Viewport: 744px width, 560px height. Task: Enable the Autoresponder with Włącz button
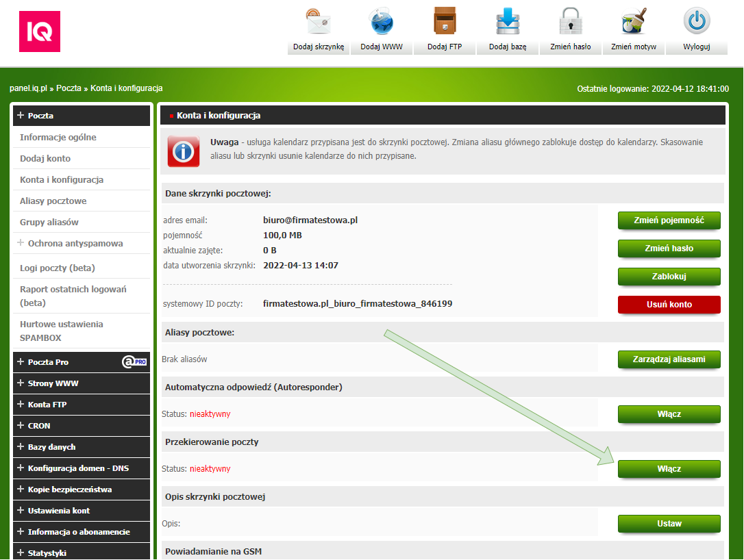click(669, 414)
